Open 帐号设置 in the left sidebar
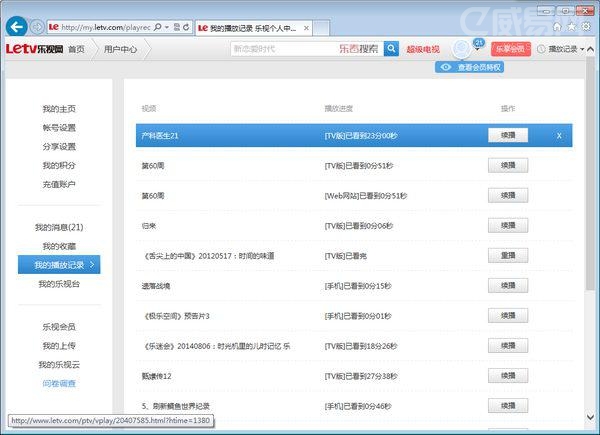600x435 pixels. pyautogui.click(x=59, y=128)
